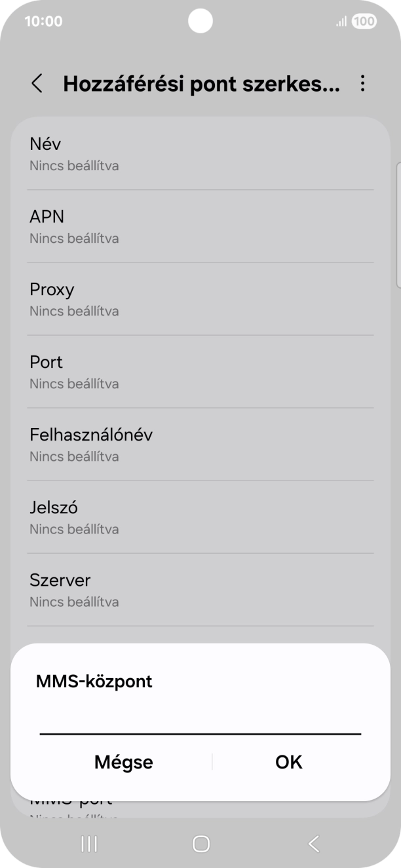Tap the Home button in navigation bar
The width and height of the screenshot is (401, 868).
[x=200, y=844]
